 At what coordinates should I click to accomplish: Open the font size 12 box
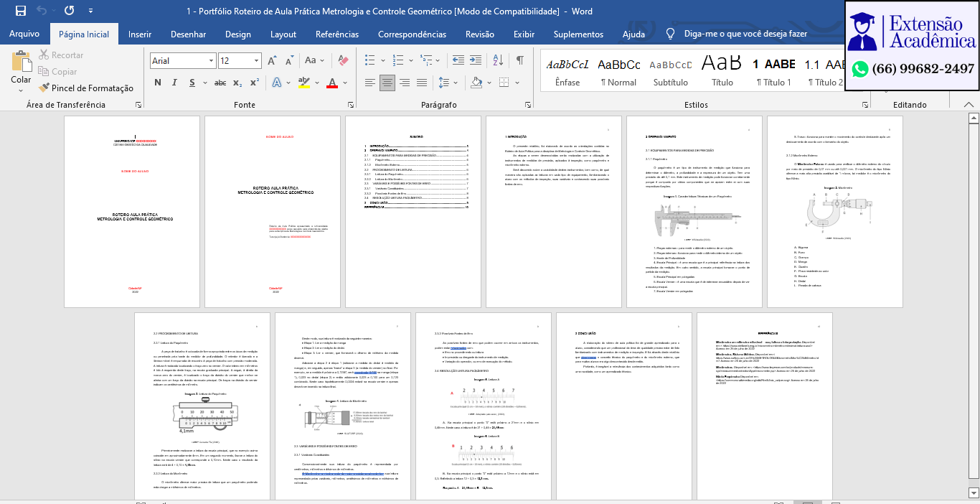point(239,61)
